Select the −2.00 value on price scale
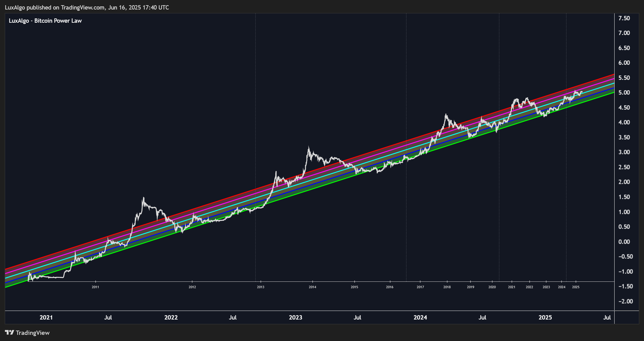Screen dimensions: 644x341 tap(625, 301)
